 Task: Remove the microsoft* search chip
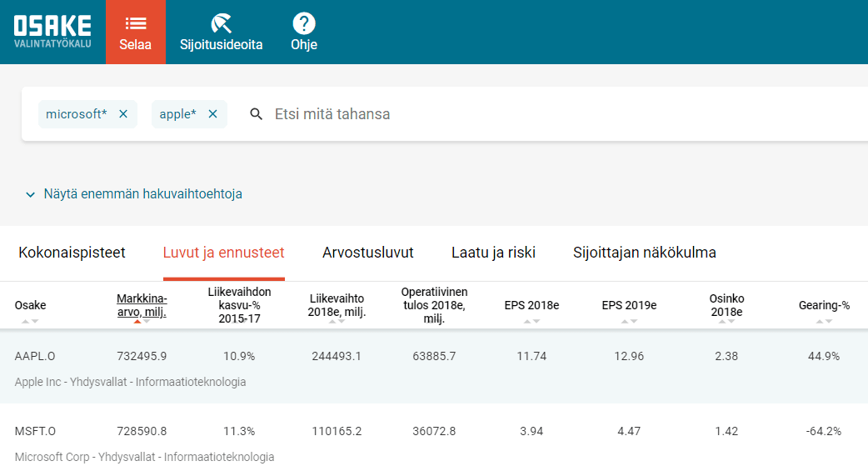[123, 113]
